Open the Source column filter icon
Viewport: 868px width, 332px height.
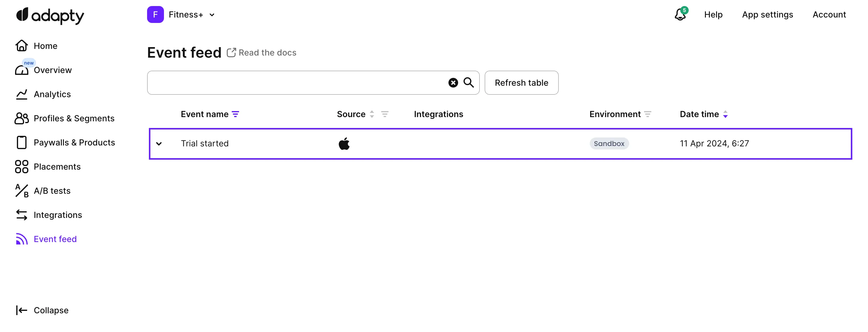[x=385, y=114]
